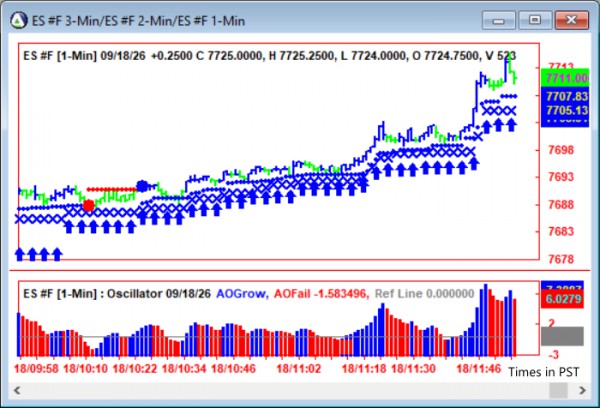Viewport: 600px width, 408px height.
Task: Click the 7683 price axis label
Action: click(561, 231)
